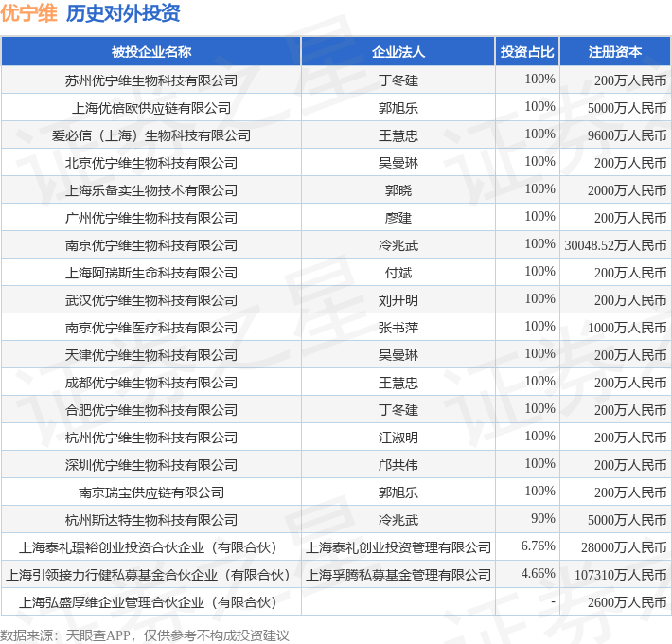Click the 2000万人民币 capital cell
672x644 pixels.
pos(615,190)
